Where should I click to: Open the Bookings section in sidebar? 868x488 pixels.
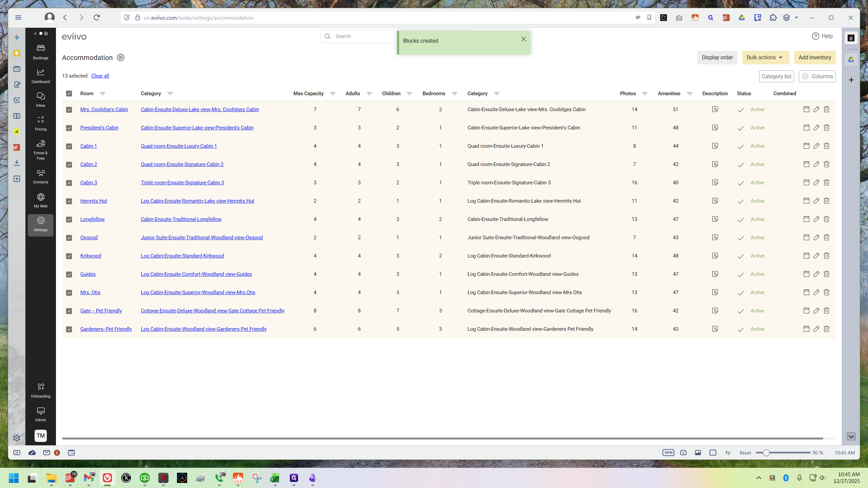tap(40, 52)
